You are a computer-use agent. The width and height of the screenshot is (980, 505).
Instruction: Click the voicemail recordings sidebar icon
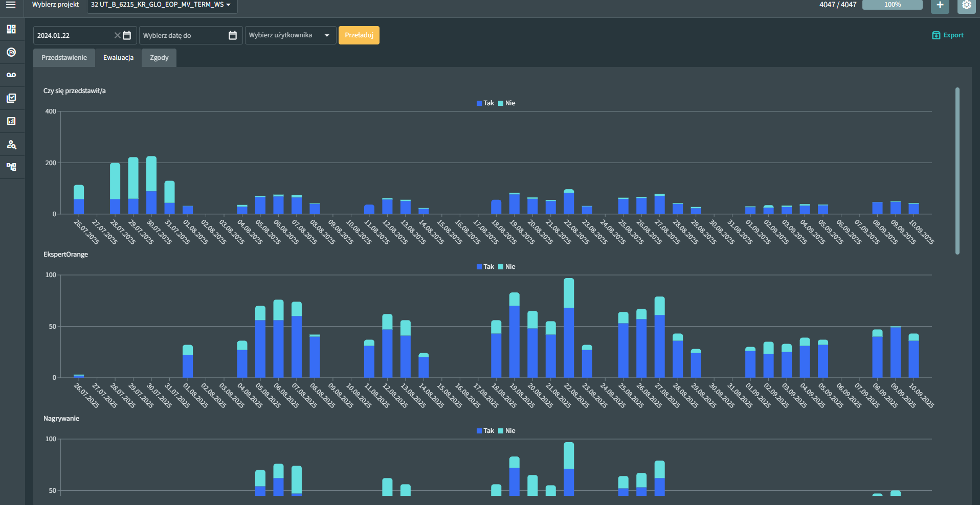pyautogui.click(x=11, y=75)
